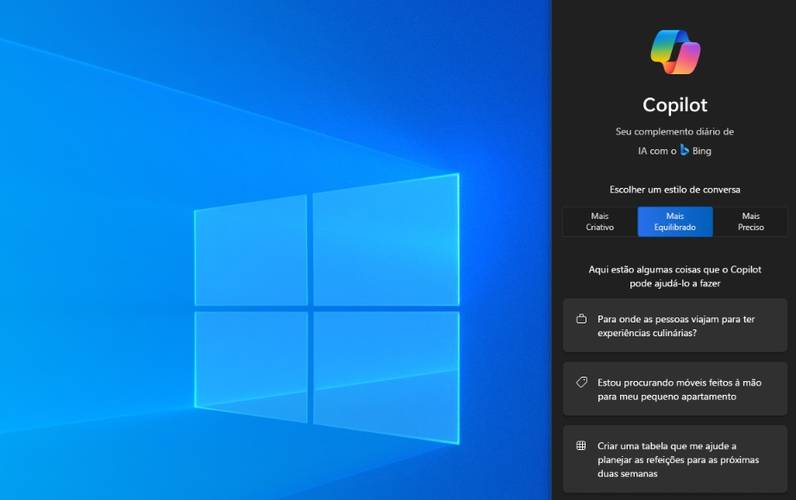Click 'Aqui estão algumas coisas que o Copilot' text
The image size is (796, 500).
tap(675, 270)
